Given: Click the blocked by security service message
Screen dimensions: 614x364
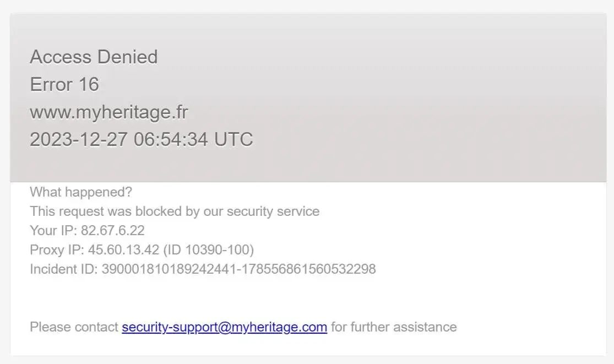Looking at the screenshot, I should pyautogui.click(x=175, y=211).
